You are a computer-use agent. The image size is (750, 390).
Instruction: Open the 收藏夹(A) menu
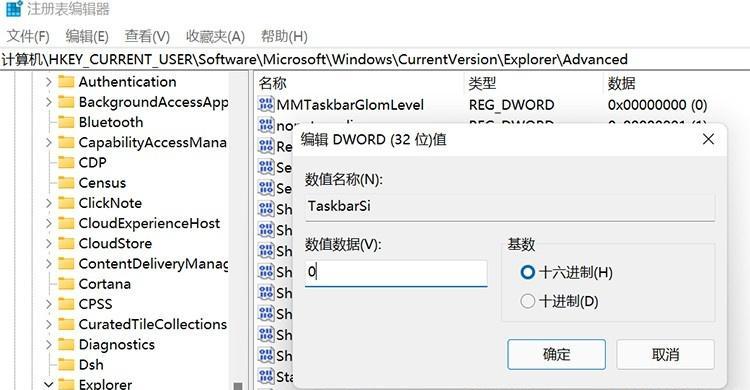point(215,36)
